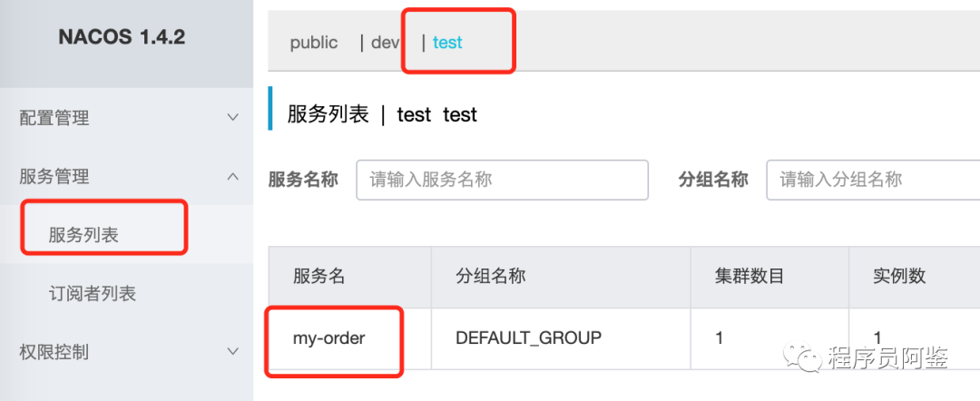Collapse the chevron arrow beside 服务管理
Image resolution: width=980 pixels, height=401 pixels.
point(233,176)
